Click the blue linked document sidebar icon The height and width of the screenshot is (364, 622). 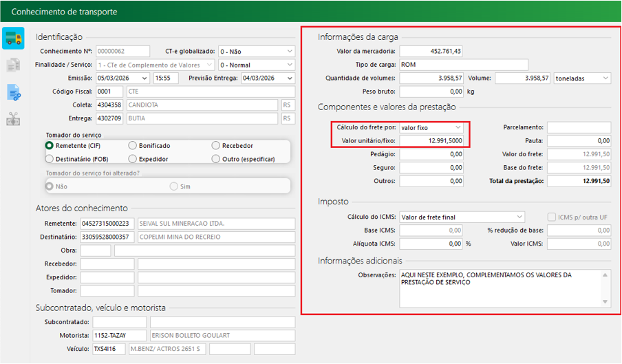click(x=13, y=92)
